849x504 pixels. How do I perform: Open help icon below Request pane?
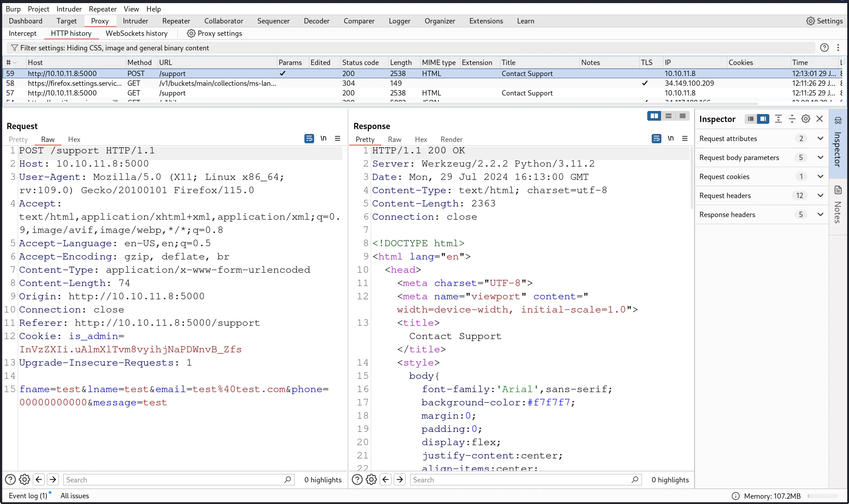(x=10, y=479)
